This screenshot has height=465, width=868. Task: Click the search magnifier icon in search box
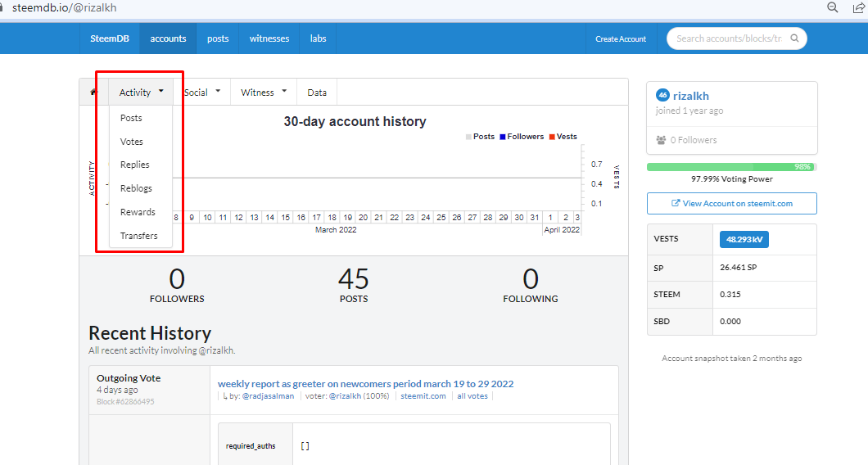coord(794,38)
